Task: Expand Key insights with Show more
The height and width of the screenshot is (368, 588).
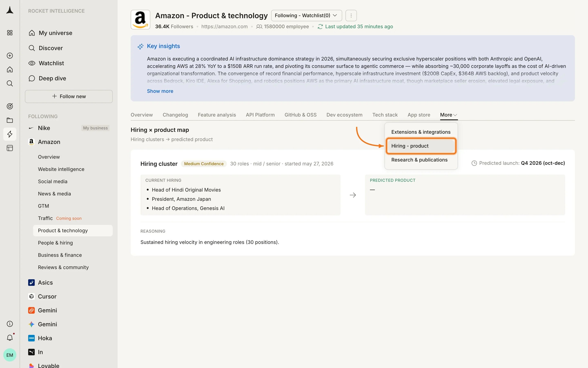Action: pyautogui.click(x=160, y=91)
